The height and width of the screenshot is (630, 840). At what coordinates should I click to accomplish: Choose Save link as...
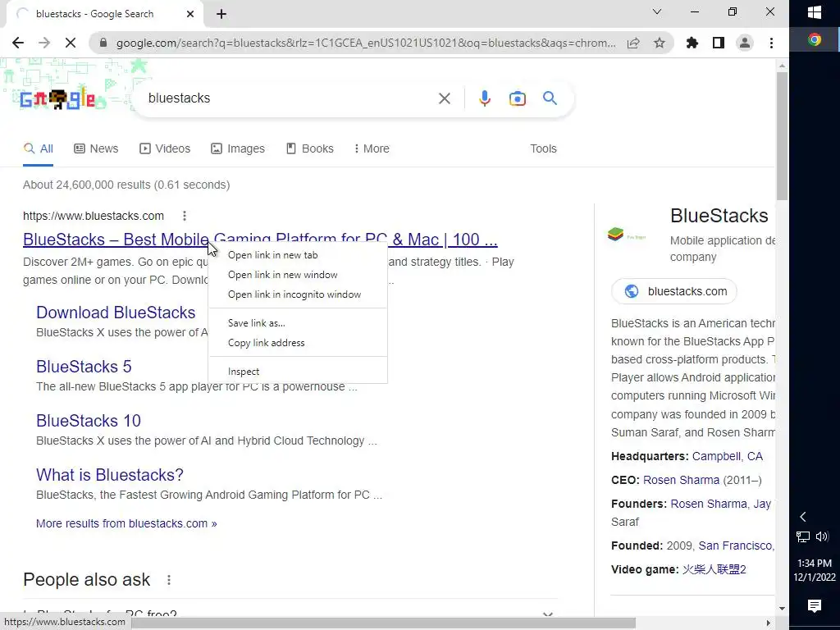tap(297, 323)
